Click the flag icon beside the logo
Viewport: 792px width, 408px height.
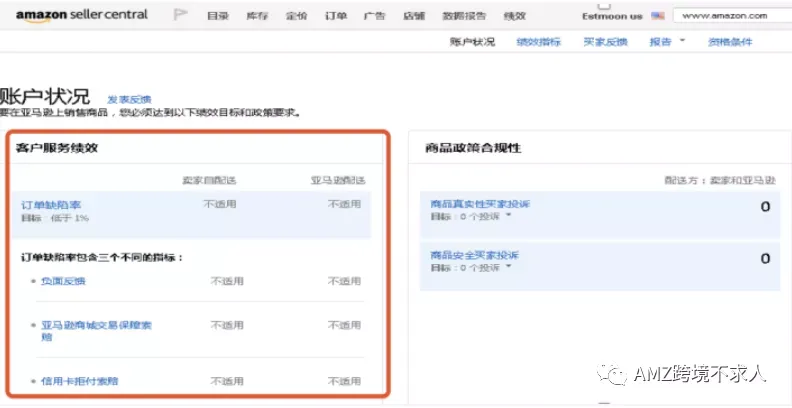(180, 15)
